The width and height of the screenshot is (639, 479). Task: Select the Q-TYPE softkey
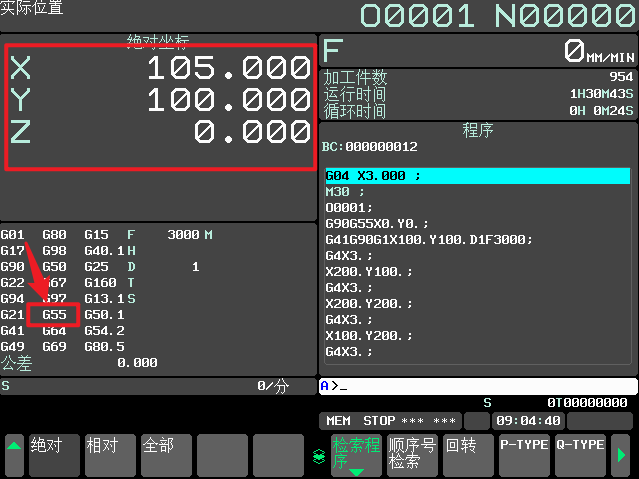click(x=580, y=455)
